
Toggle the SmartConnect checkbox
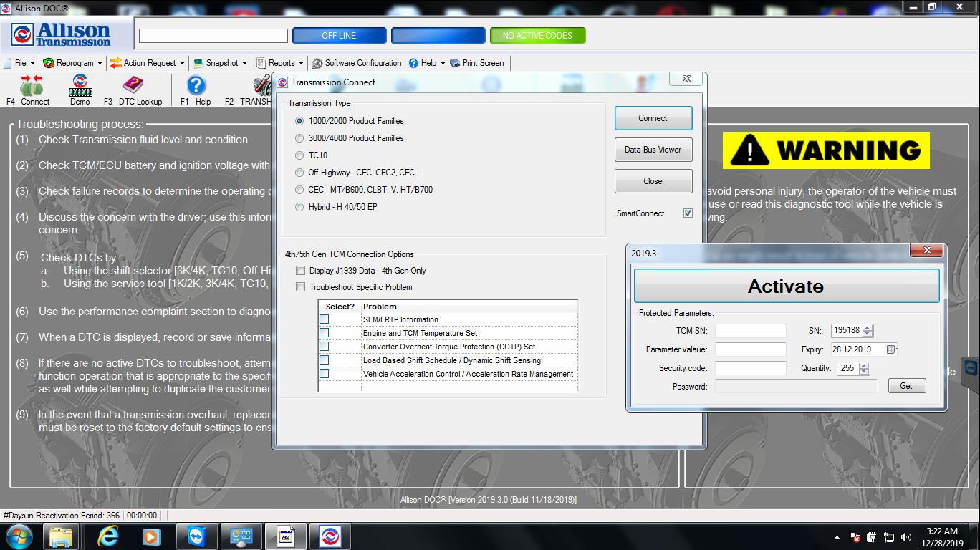(688, 213)
